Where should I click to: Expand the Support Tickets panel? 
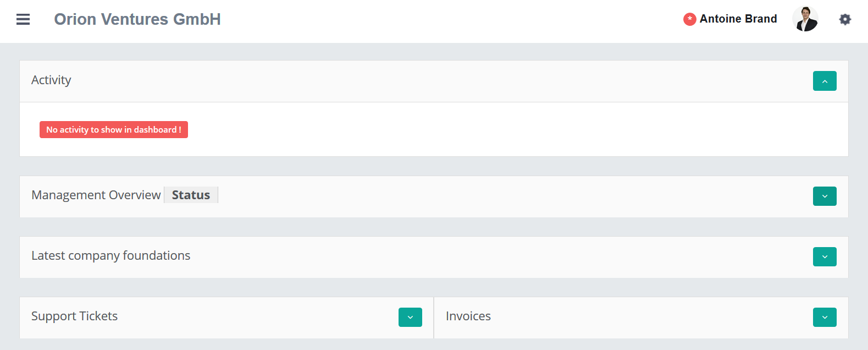410,318
